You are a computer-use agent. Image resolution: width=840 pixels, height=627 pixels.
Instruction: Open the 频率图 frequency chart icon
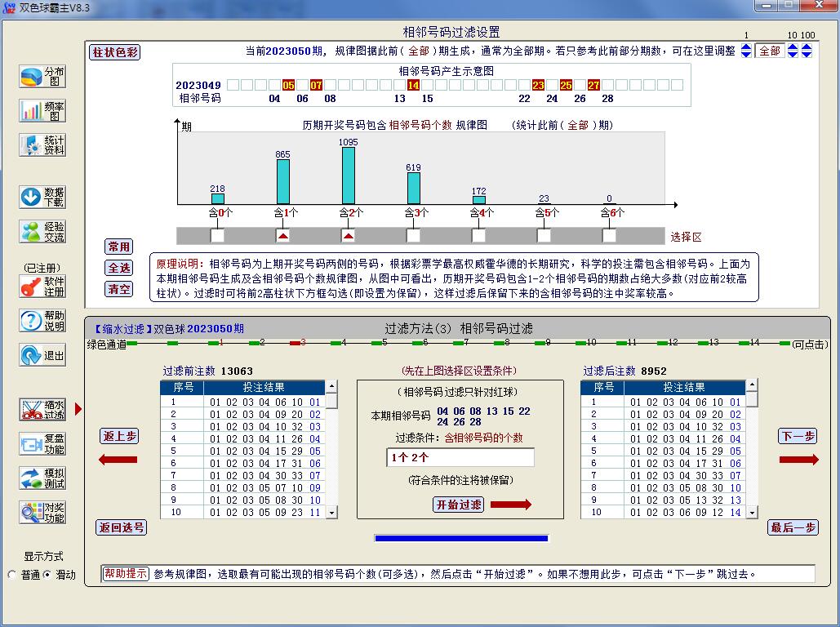pos(42,111)
